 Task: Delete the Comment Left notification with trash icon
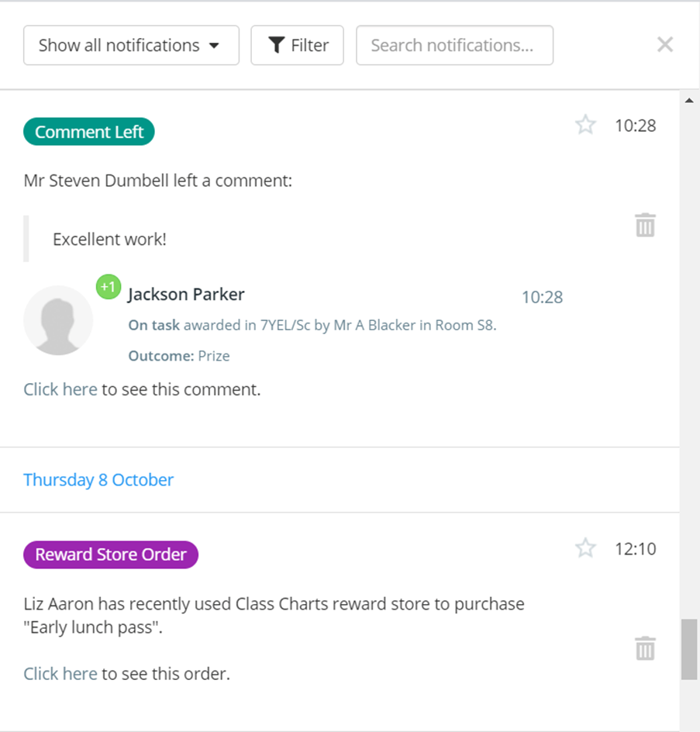[644, 225]
